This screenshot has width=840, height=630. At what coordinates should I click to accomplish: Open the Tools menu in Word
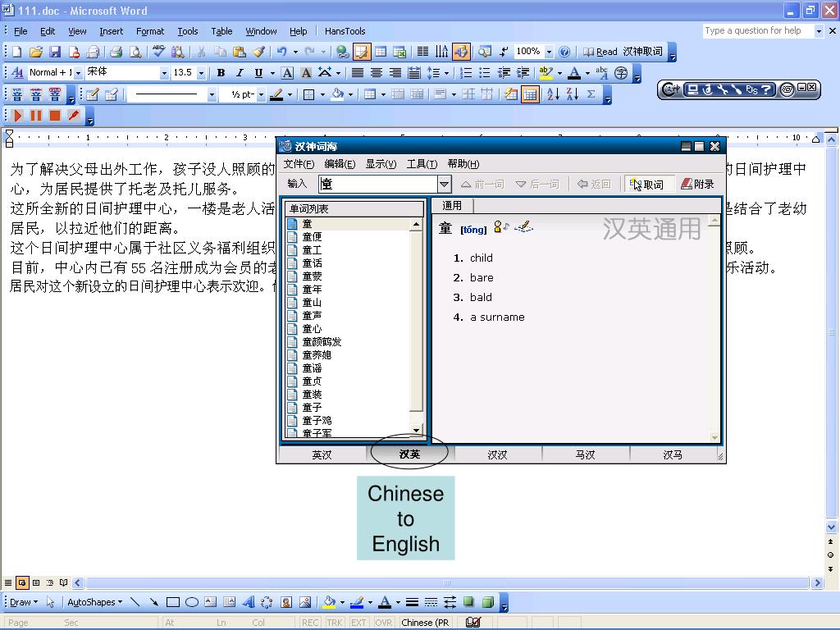coord(188,31)
